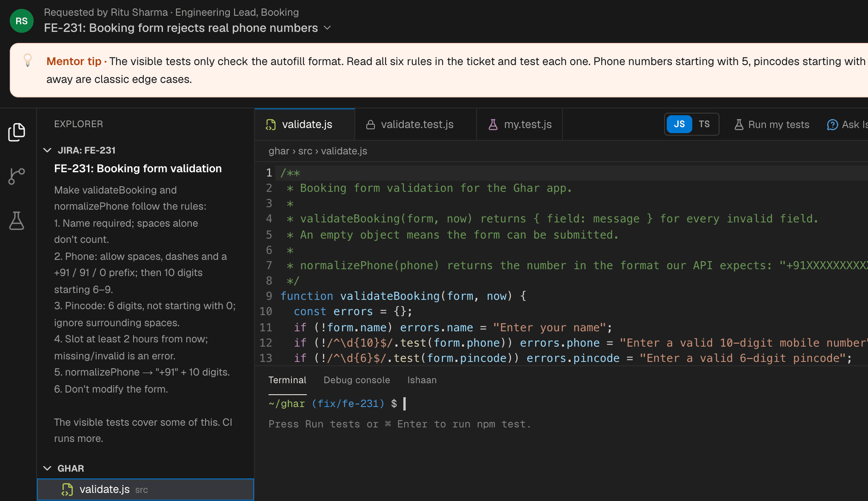Click the 'Mentor tip' label

coord(74,61)
